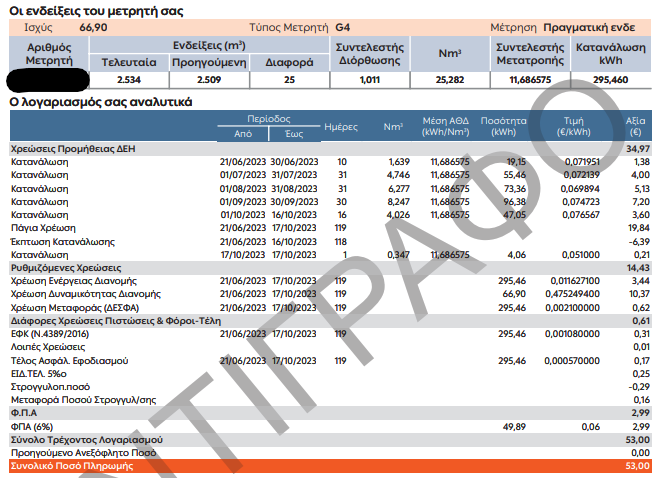This screenshot has height=478, width=661.
Task: Select the previous reading 2.509
Action: [209, 80]
